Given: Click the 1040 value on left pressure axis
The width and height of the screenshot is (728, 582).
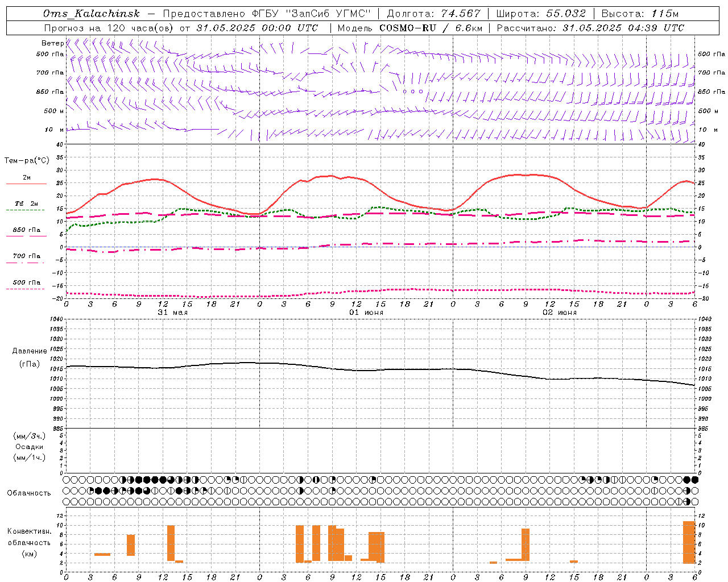Looking at the screenshot, I should coord(57,319).
